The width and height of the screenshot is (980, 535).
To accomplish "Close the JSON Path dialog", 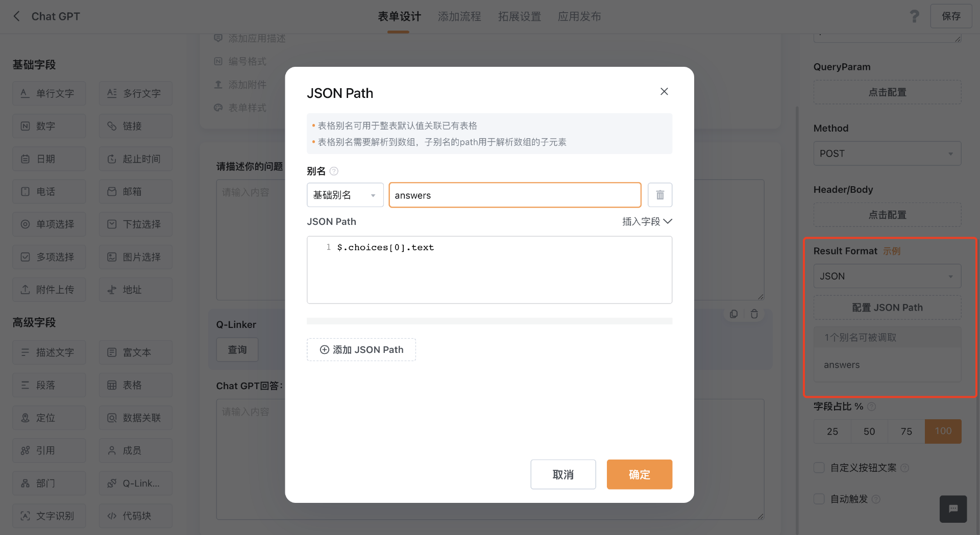I will pos(664,91).
